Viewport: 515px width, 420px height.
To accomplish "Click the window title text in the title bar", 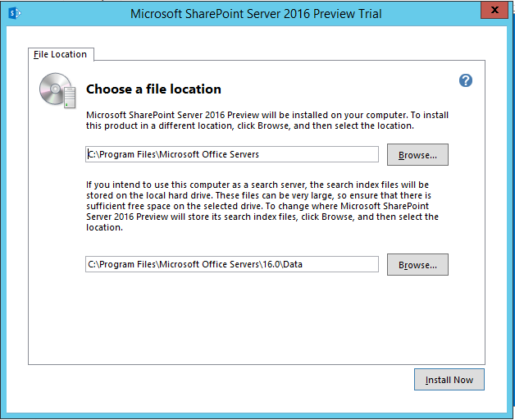I will 256,14.
